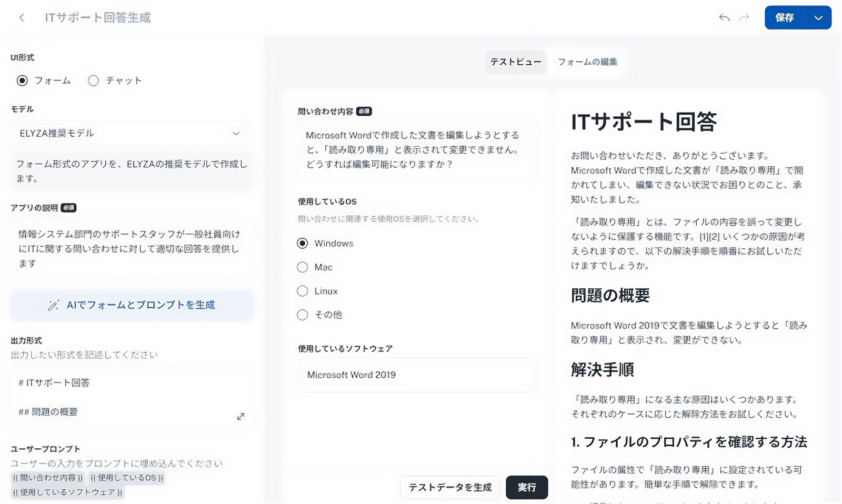Select the チャット UI format radio

[93, 80]
